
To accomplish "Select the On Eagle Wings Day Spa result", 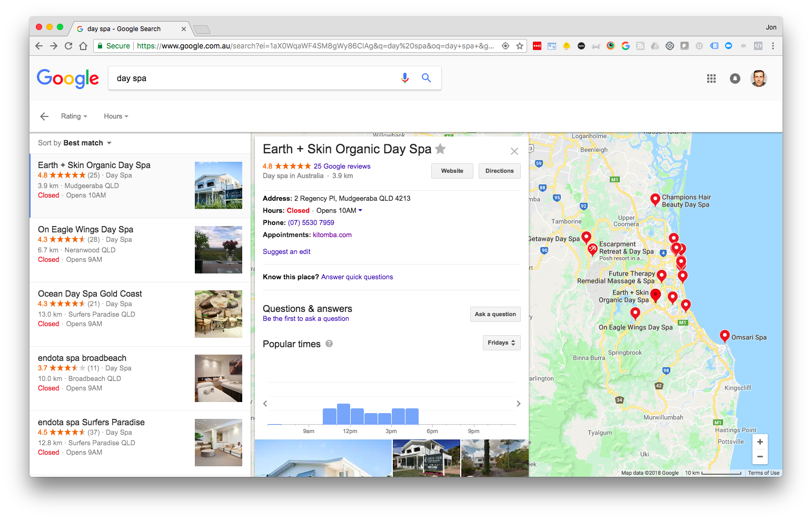I will pos(140,250).
